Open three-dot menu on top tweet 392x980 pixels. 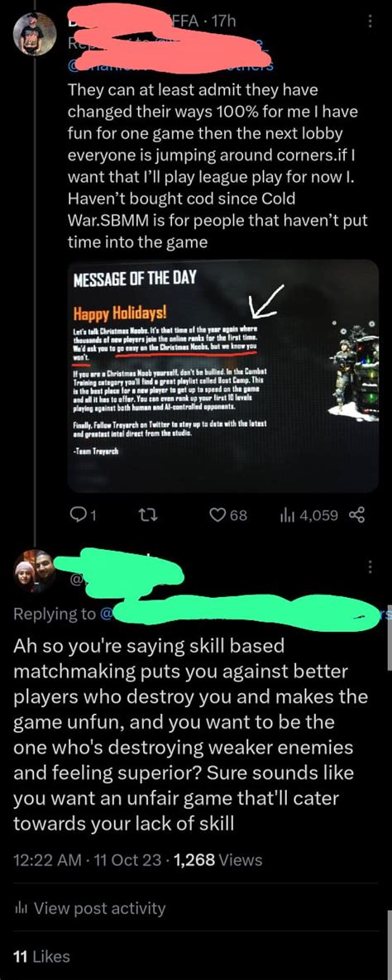tap(370, 22)
